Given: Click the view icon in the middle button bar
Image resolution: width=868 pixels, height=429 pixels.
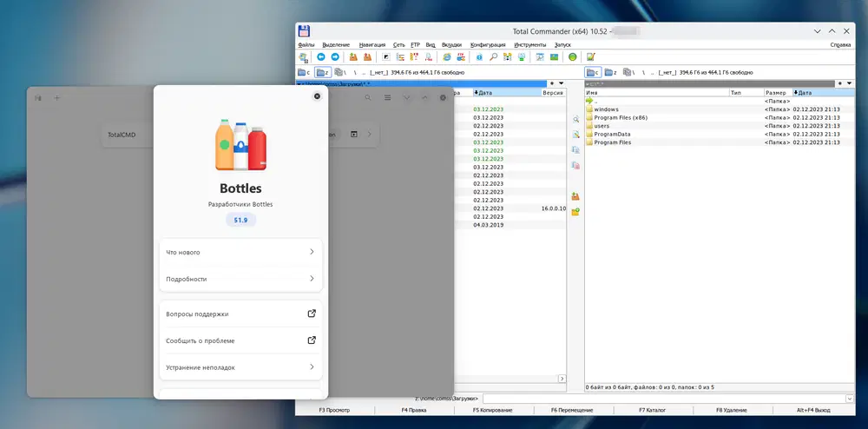Looking at the screenshot, I should click(x=575, y=120).
